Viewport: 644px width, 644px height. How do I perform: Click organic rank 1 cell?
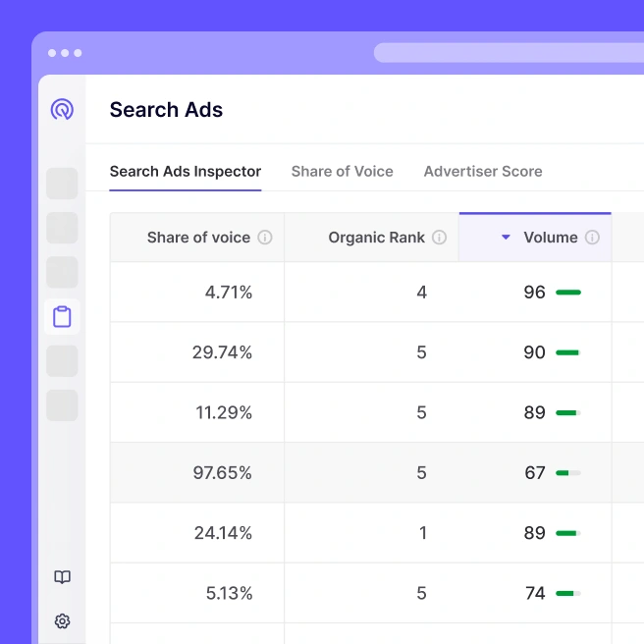[x=371, y=533]
